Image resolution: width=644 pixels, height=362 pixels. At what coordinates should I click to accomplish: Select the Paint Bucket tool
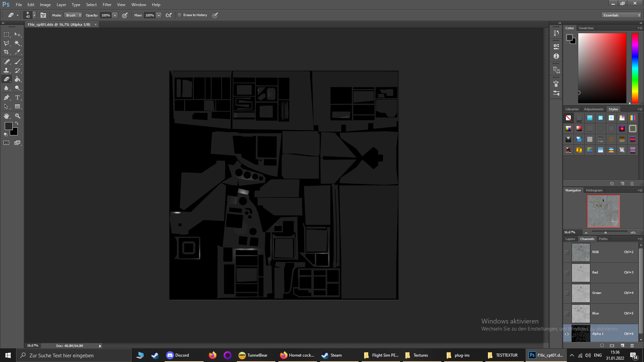click(x=18, y=79)
